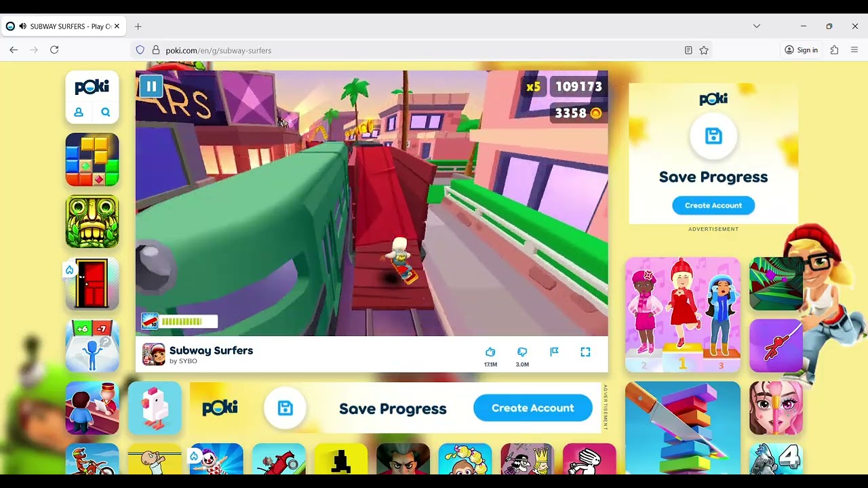Click the save disk icon in bottom banner
Image resolution: width=868 pixels, height=488 pixels.
click(x=285, y=408)
